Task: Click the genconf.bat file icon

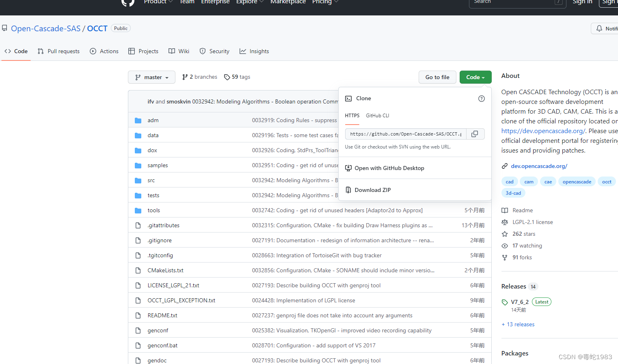Action: [138, 346]
